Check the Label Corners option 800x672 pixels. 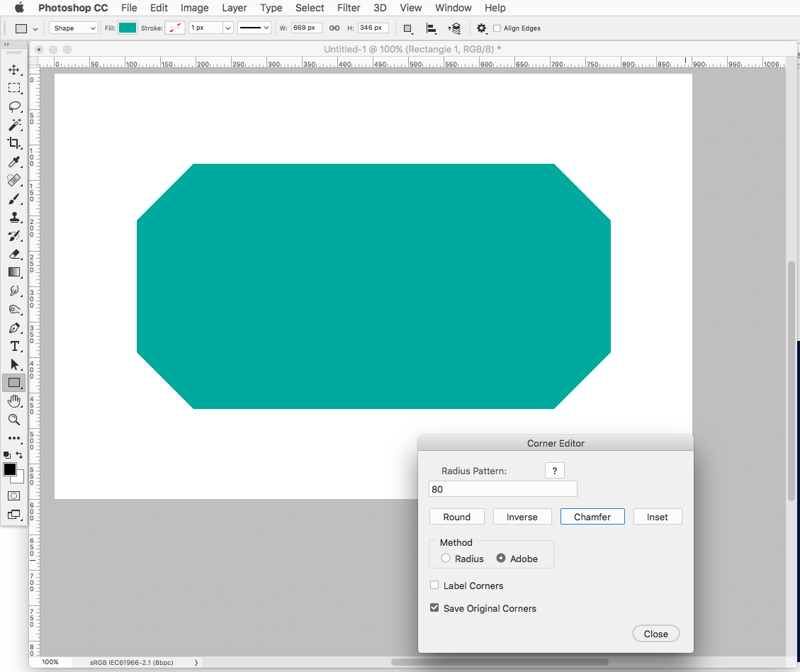click(x=434, y=585)
